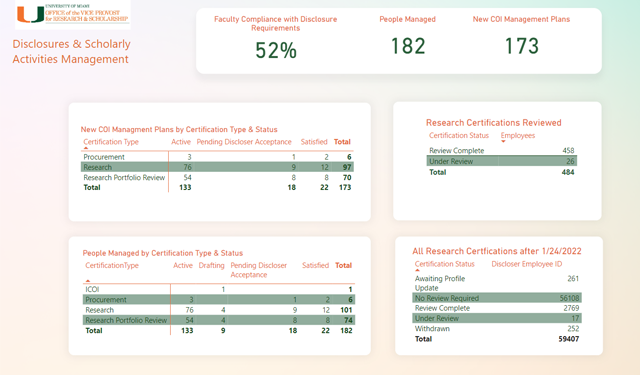Click the New COI Management Plans card label
640x375 pixels.
point(521,19)
